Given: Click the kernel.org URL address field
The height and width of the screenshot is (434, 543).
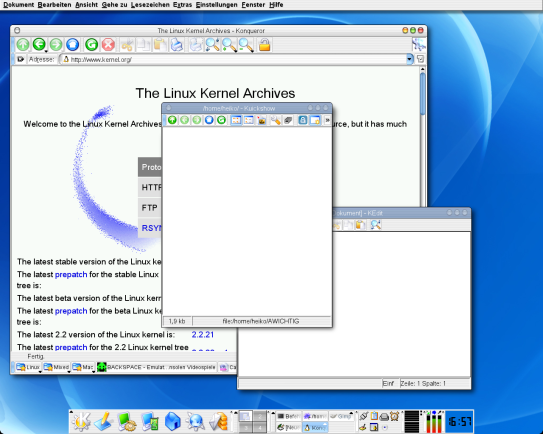Looking at the screenshot, I should pos(235,60).
